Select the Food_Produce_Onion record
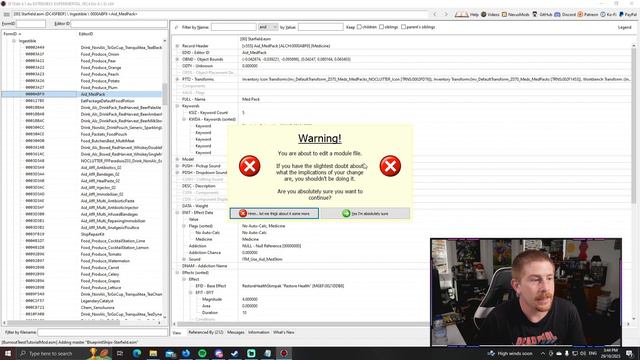The width and height of the screenshot is (640, 360). (100, 54)
